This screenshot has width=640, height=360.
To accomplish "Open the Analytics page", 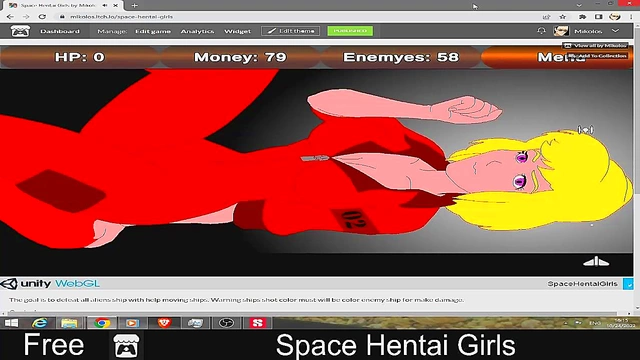I will [x=197, y=31].
